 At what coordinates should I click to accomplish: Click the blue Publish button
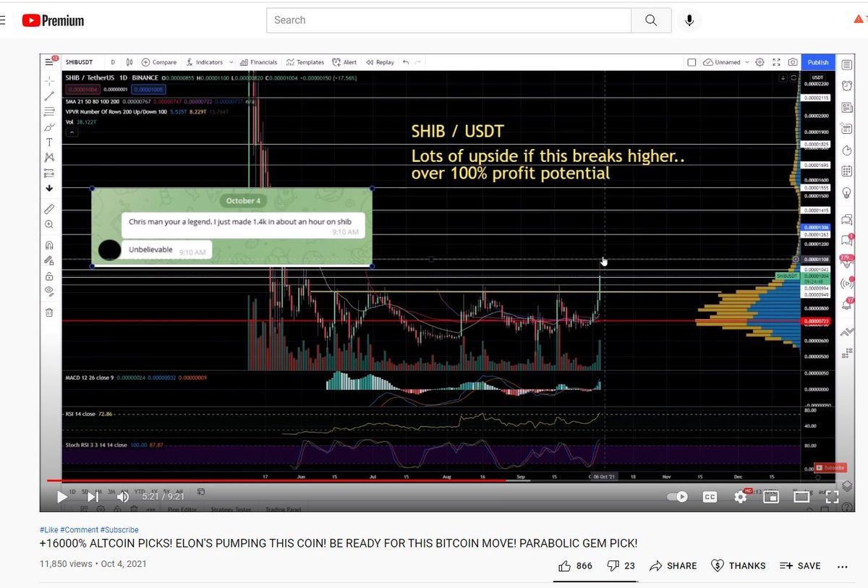point(818,62)
